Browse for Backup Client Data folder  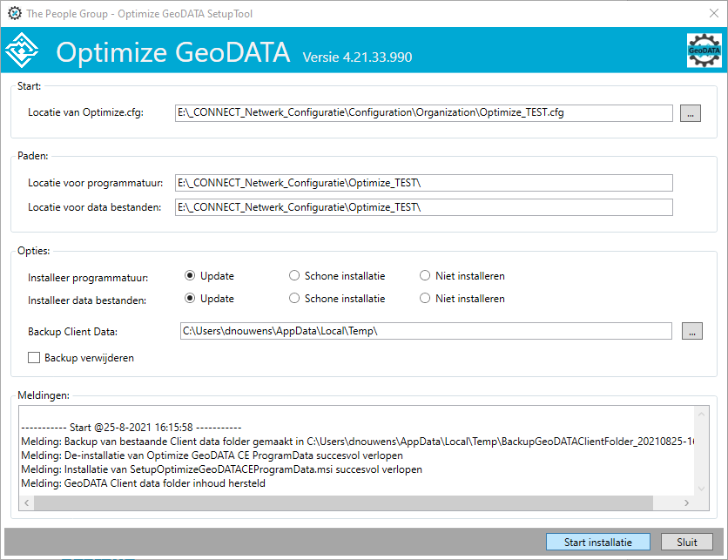pos(691,331)
